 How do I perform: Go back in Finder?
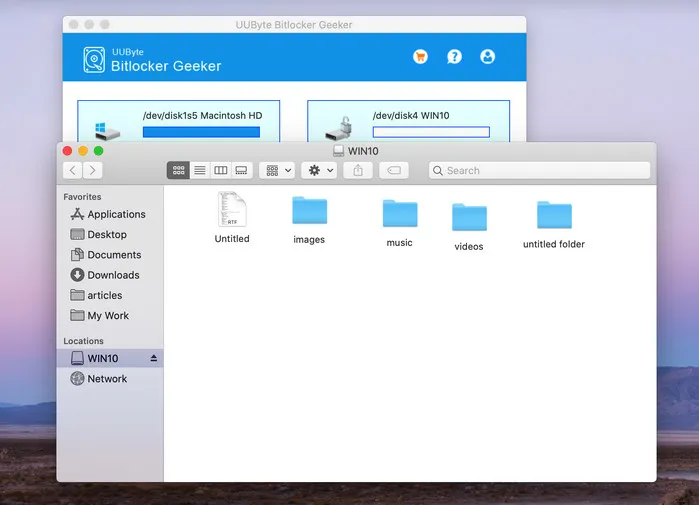pyautogui.click(x=73, y=170)
